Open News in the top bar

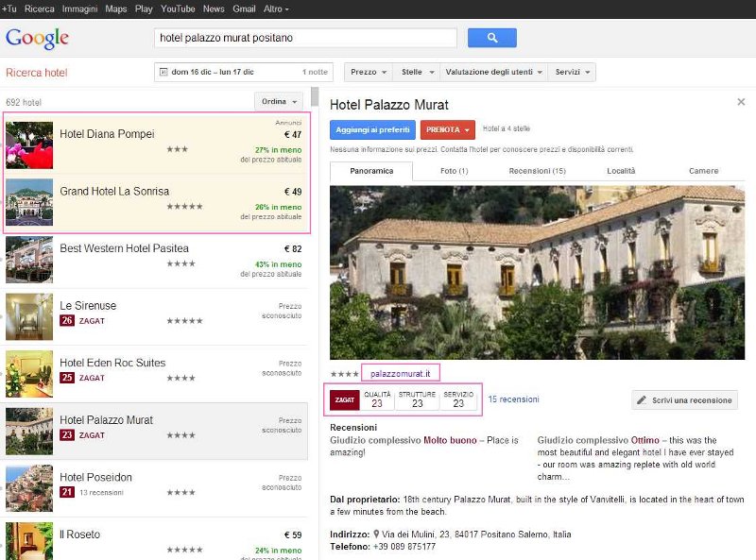pos(214,8)
